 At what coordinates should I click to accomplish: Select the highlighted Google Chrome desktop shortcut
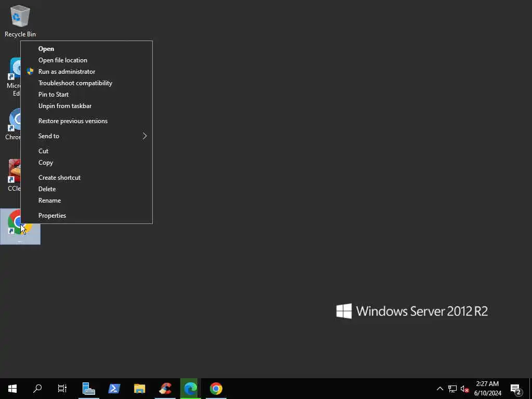(20, 227)
